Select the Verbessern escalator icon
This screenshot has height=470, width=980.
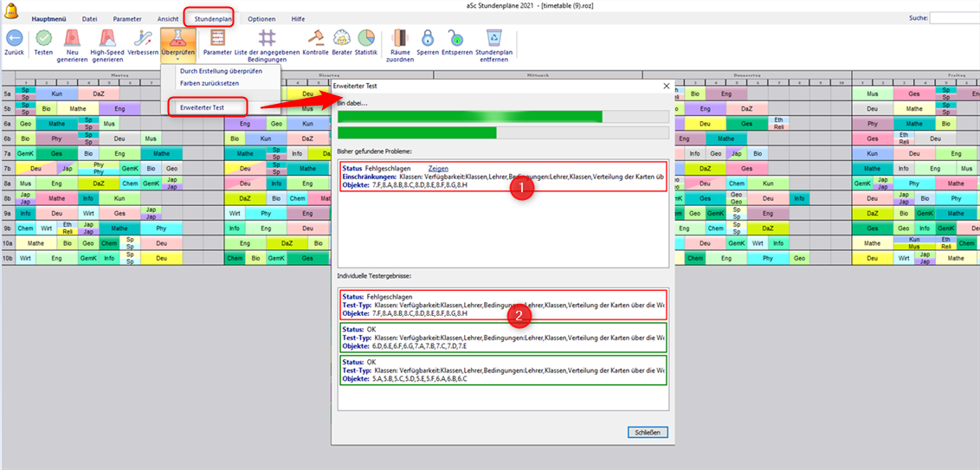[x=143, y=38]
